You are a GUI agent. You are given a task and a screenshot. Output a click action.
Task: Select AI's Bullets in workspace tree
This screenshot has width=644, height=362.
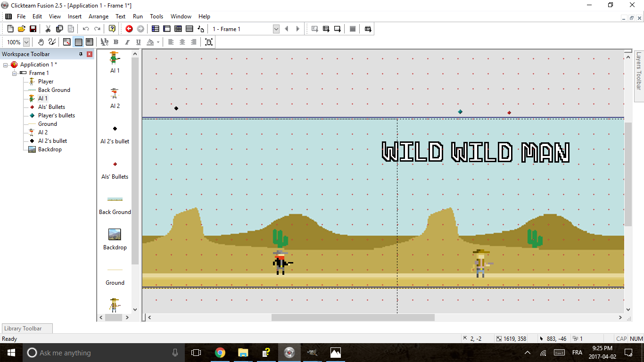coord(51,107)
